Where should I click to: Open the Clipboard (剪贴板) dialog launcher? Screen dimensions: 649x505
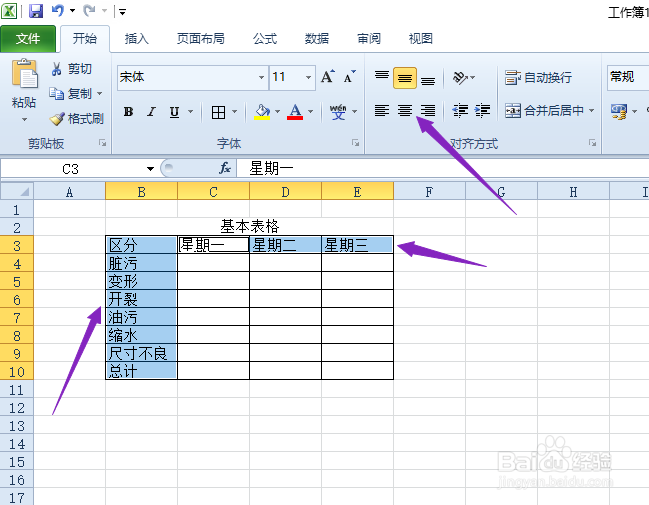tap(102, 143)
